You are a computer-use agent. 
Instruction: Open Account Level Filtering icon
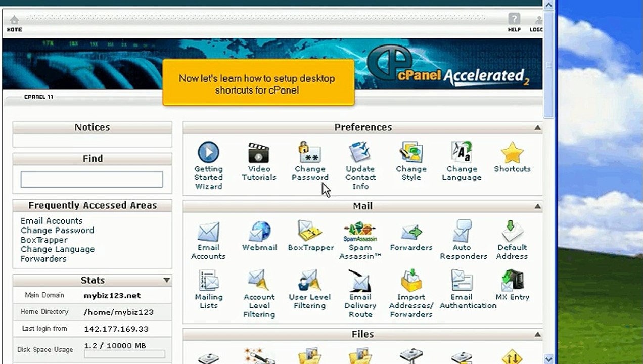(x=259, y=281)
